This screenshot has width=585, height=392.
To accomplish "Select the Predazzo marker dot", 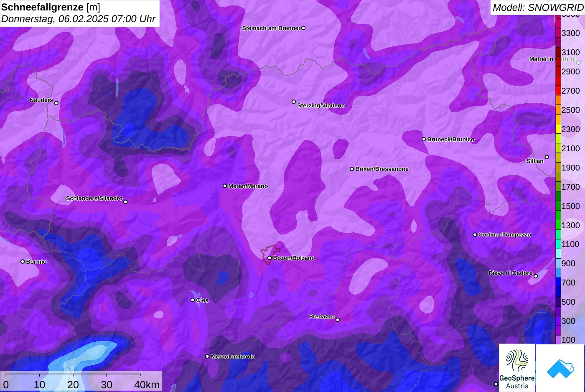I will click(338, 320).
